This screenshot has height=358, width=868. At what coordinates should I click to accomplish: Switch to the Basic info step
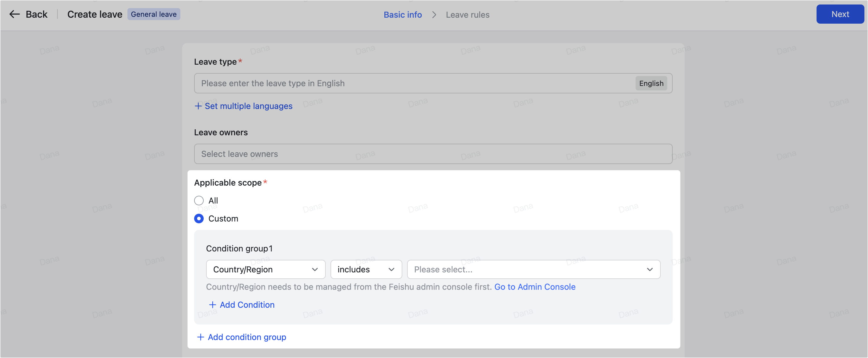click(402, 14)
